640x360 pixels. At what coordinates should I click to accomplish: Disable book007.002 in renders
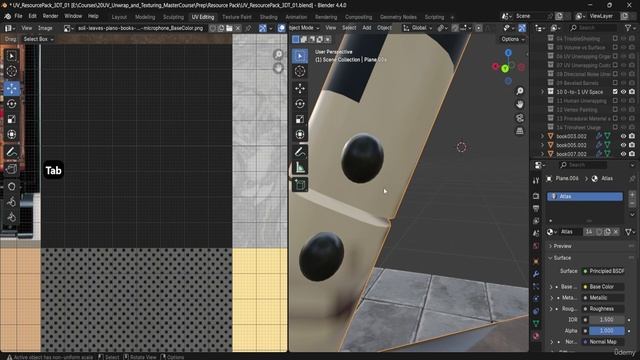point(632,154)
